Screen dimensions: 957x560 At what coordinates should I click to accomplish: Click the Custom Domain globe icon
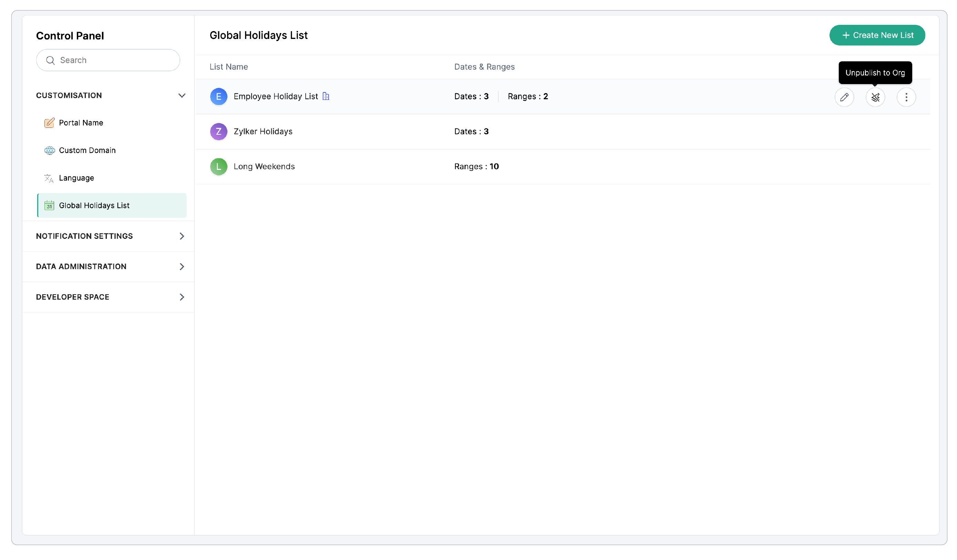pyautogui.click(x=49, y=150)
